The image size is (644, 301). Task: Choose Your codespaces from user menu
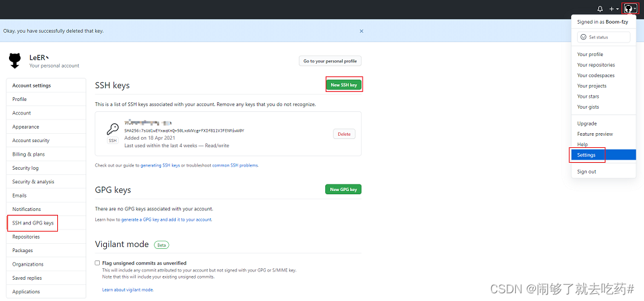pos(603,75)
